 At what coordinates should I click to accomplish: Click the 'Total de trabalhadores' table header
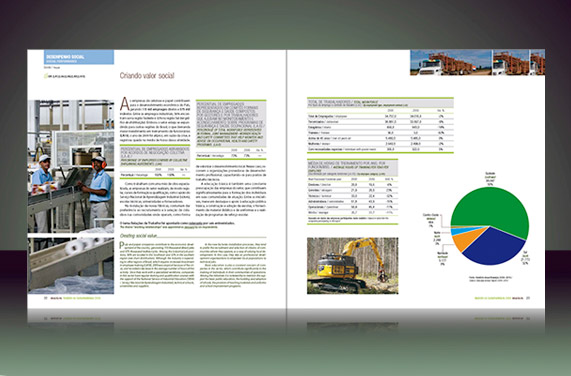(x=380, y=103)
